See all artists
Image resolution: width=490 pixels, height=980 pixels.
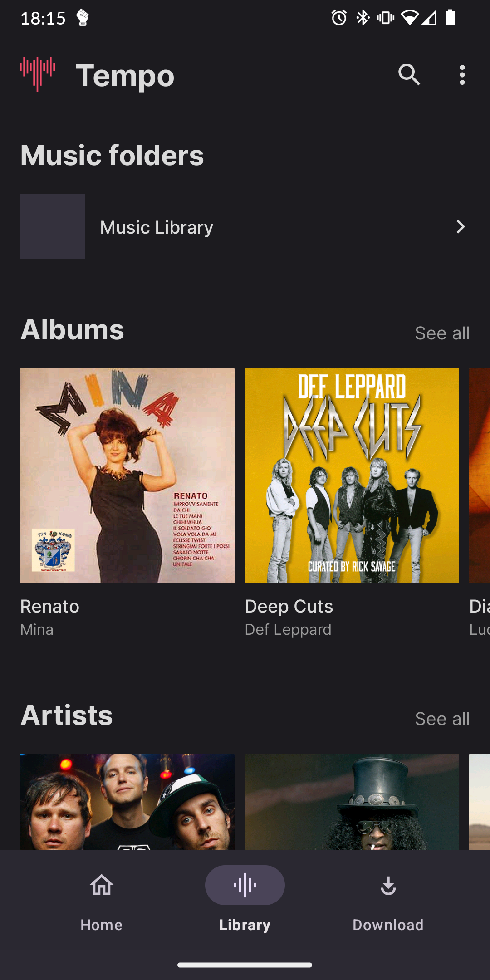pos(442,719)
